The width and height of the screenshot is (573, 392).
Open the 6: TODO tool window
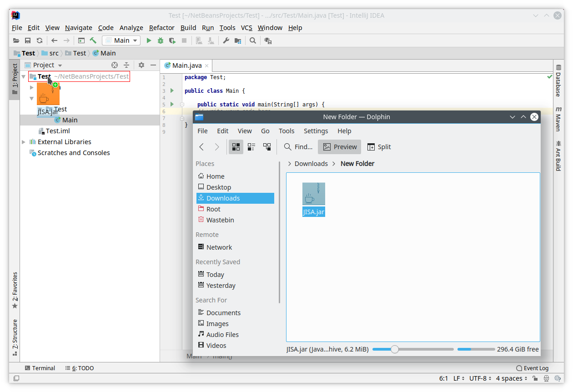80,368
